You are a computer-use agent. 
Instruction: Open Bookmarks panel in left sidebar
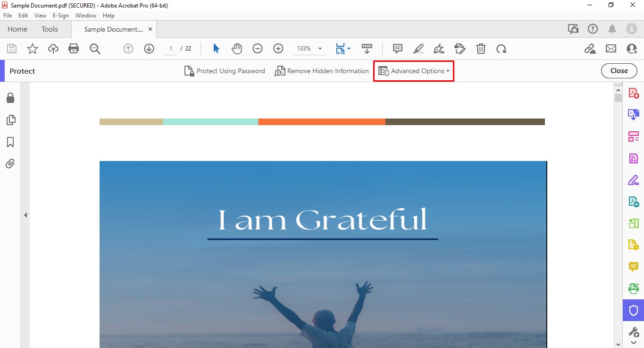click(x=10, y=142)
